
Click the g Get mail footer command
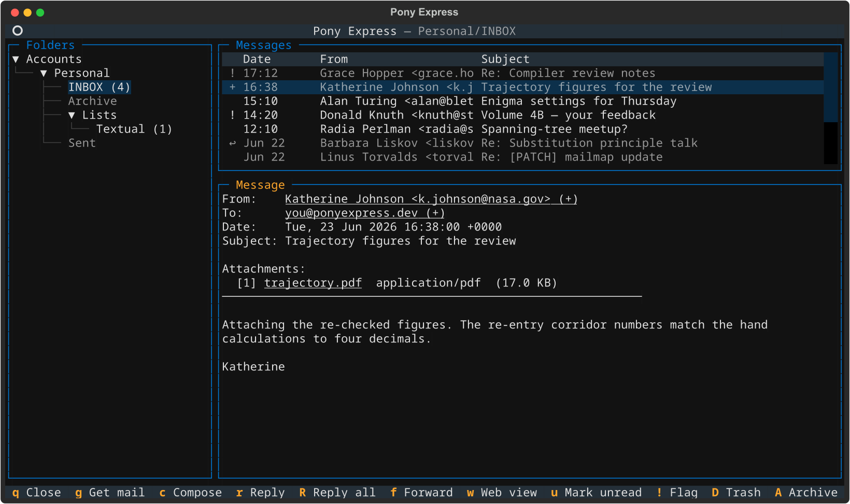tap(110, 493)
